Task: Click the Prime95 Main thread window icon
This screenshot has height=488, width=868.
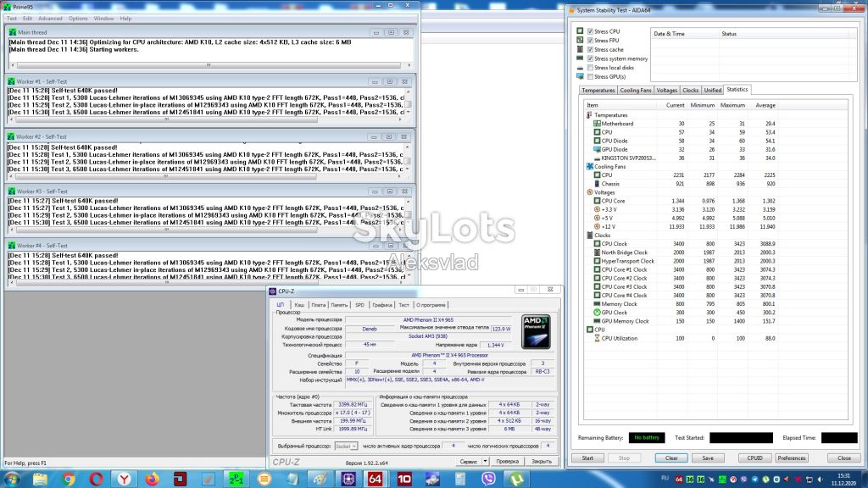Action: (x=12, y=33)
